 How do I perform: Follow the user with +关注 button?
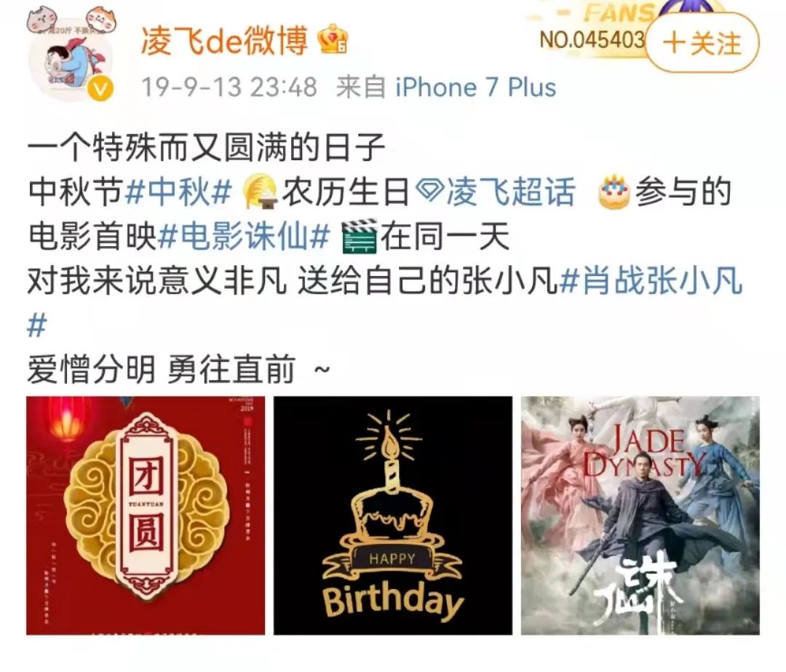tap(702, 43)
